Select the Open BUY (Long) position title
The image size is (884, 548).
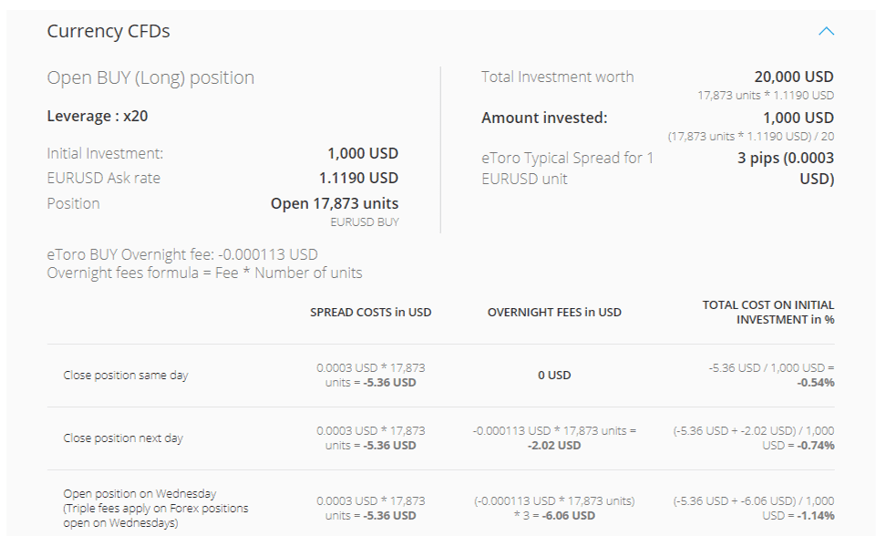pyautogui.click(x=151, y=78)
